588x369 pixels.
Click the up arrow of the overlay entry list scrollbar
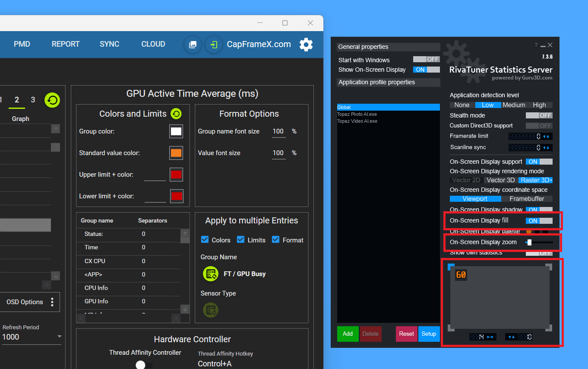click(55, 129)
